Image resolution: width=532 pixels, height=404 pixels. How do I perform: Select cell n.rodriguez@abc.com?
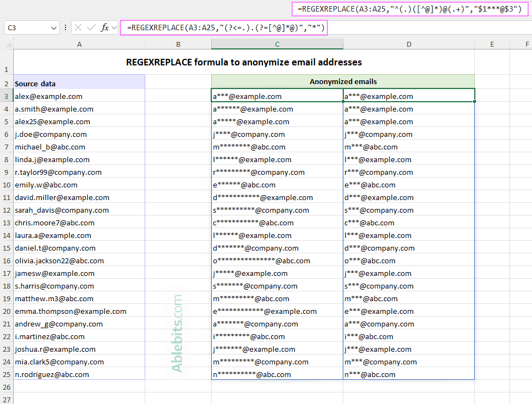point(79,374)
